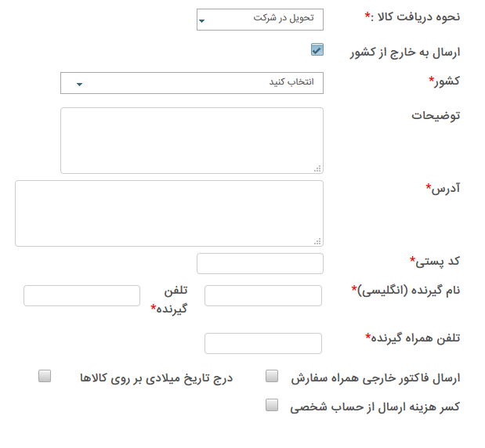Check کسر هزینه ارسال از حساب شخصی
The width and height of the screenshot is (485, 448).
coord(272,405)
